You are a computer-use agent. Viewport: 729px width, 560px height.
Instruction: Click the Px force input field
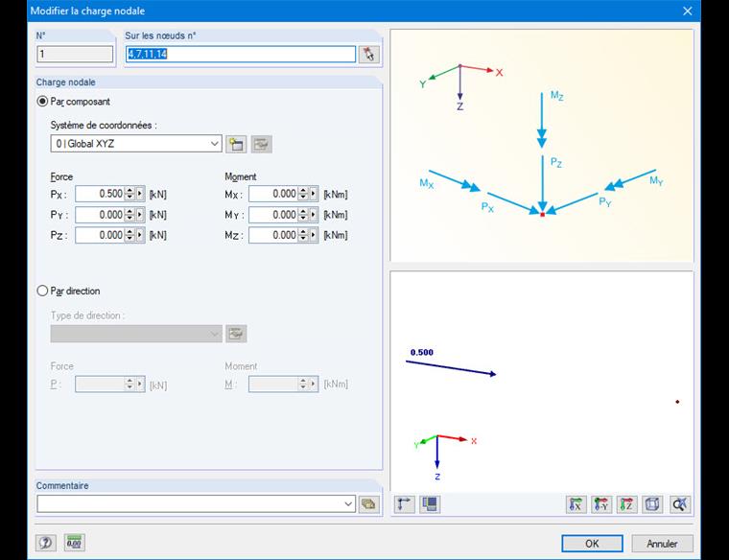click(101, 194)
